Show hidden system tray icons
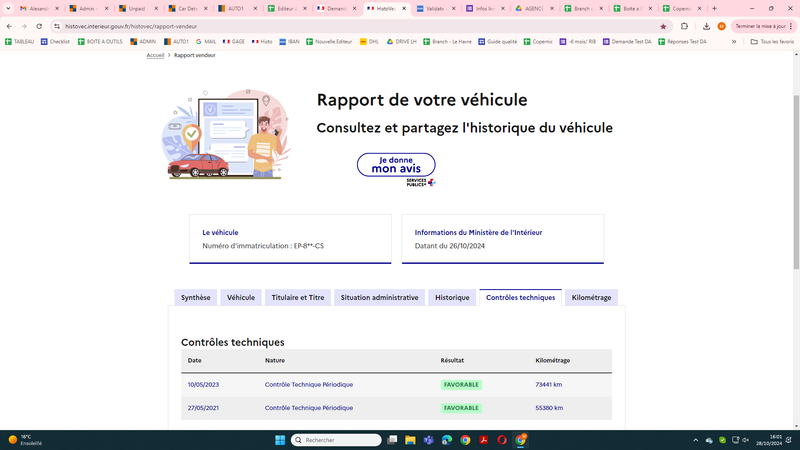Screen dimensions: 800x450 tap(695, 440)
